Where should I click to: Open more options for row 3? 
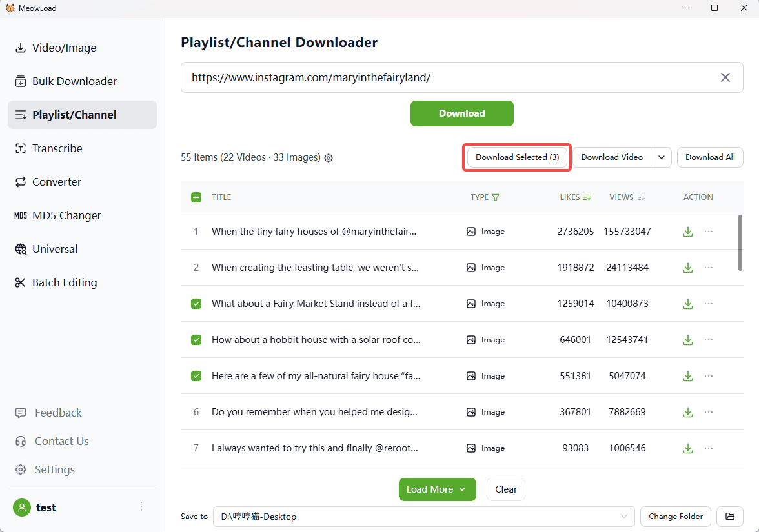(x=709, y=304)
